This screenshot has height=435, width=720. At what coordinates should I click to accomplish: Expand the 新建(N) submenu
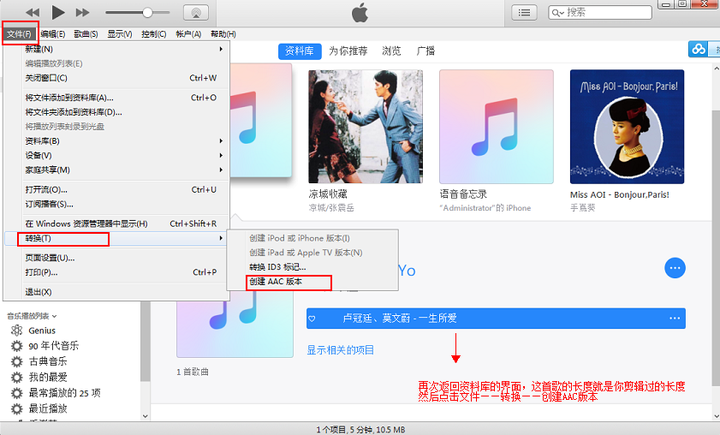(116, 49)
